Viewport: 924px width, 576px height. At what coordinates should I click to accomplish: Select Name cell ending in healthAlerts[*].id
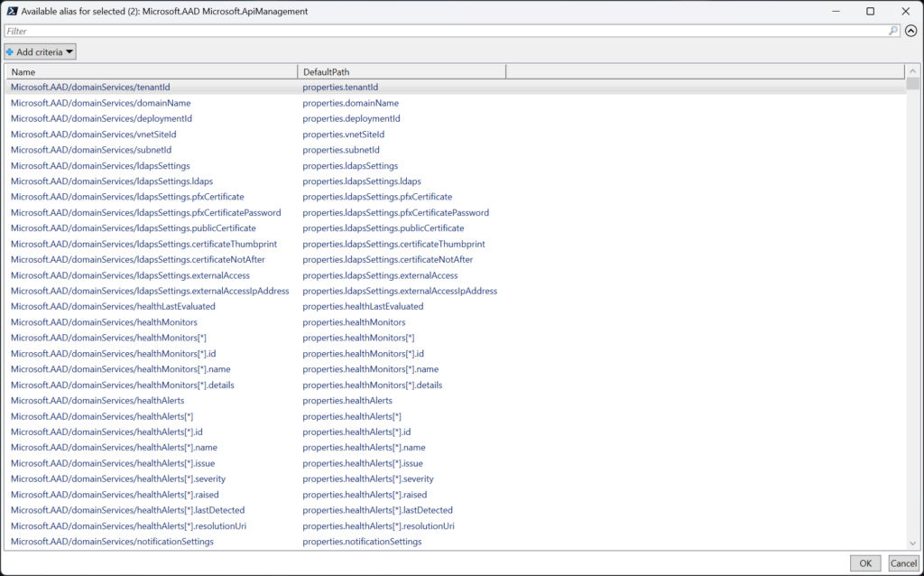[x=106, y=432]
